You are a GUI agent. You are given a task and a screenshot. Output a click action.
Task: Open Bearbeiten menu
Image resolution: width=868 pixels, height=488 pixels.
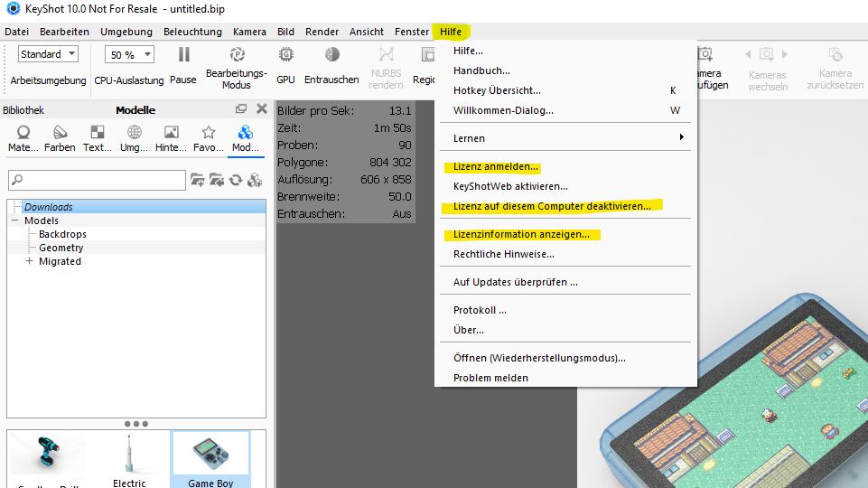pos(64,32)
